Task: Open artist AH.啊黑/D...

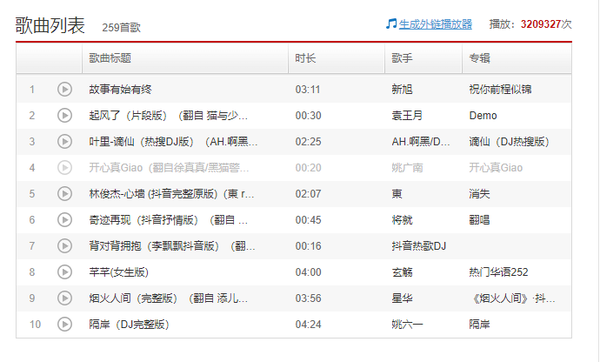Action: (421, 142)
